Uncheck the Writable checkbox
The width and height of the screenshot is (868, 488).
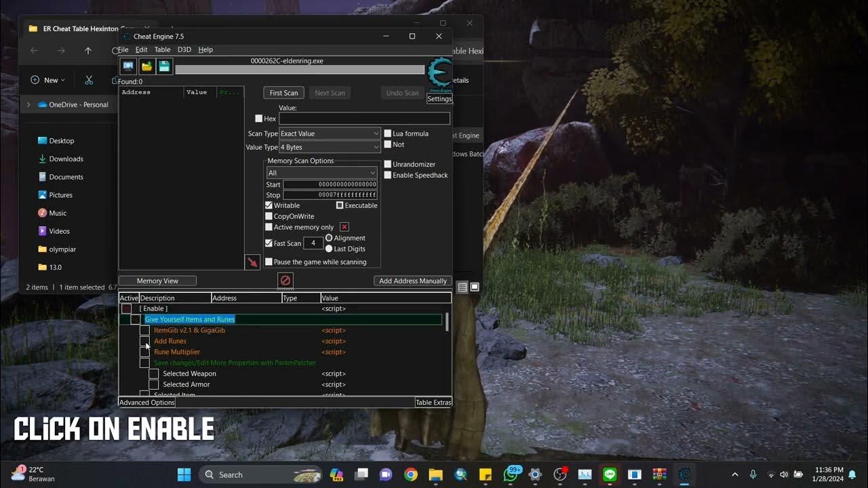(269, 205)
